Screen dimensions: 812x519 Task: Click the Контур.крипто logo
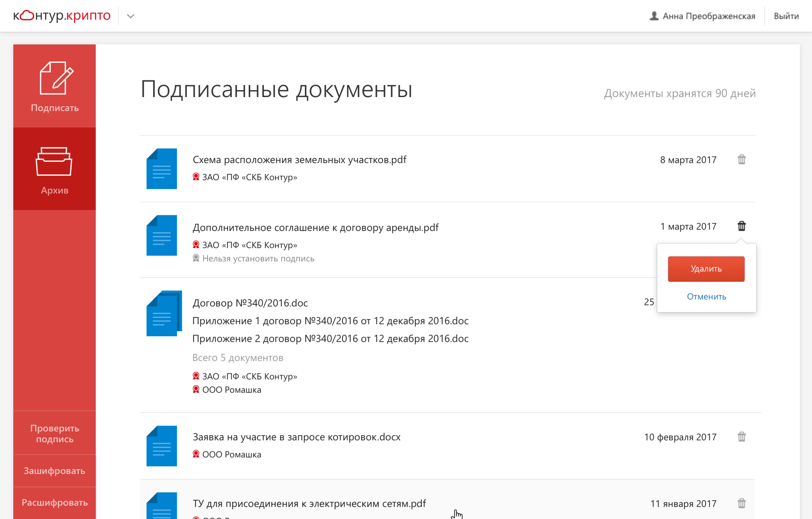click(x=62, y=16)
